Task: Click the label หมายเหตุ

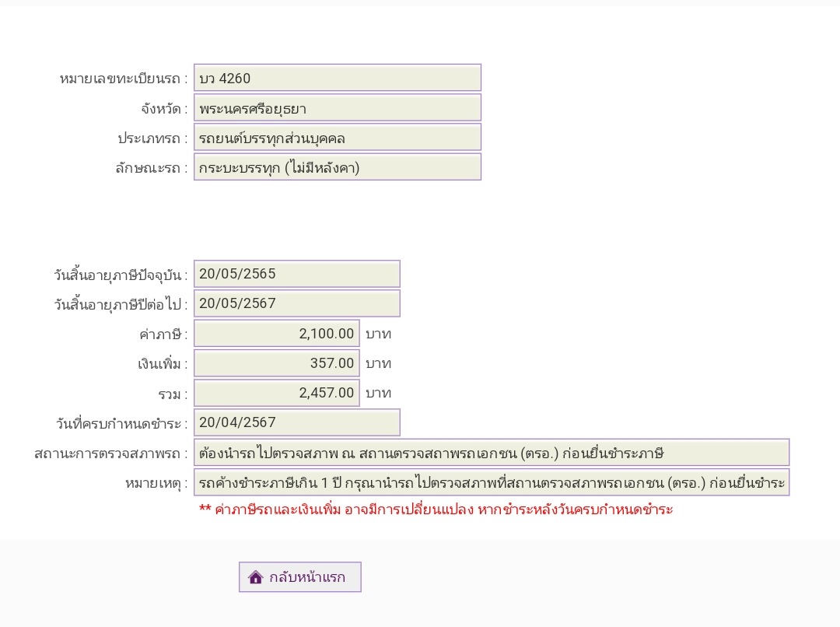Action: click(x=156, y=484)
